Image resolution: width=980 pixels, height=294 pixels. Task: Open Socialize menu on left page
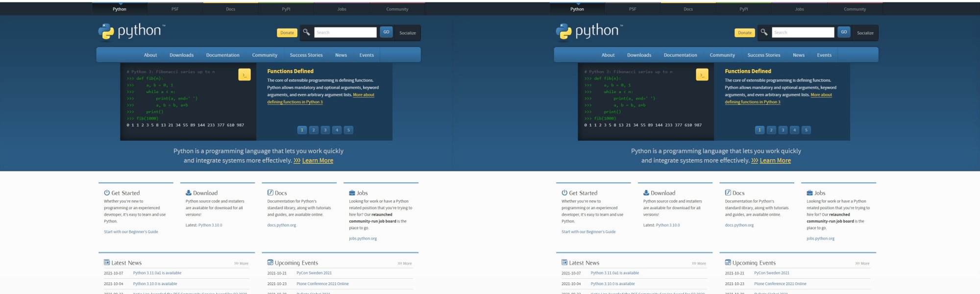pyautogui.click(x=408, y=33)
